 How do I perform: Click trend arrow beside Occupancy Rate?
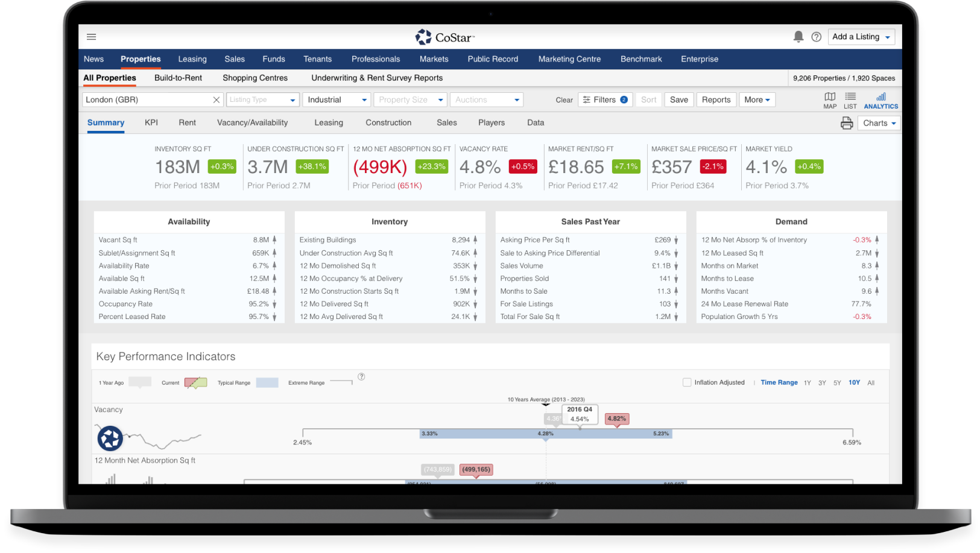coord(274,304)
